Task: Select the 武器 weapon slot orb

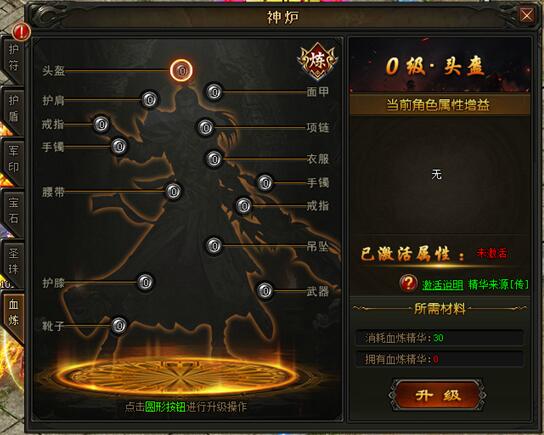Action: tap(265, 291)
